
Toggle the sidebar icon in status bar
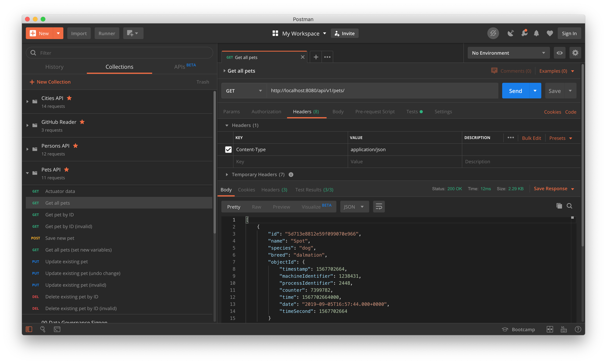click(29, 329)
